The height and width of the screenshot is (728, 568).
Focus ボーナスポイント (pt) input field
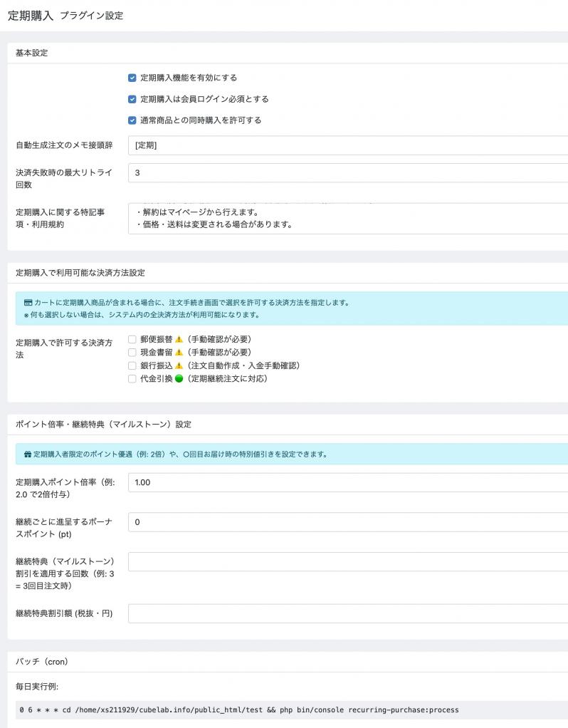tap(348, 522)
